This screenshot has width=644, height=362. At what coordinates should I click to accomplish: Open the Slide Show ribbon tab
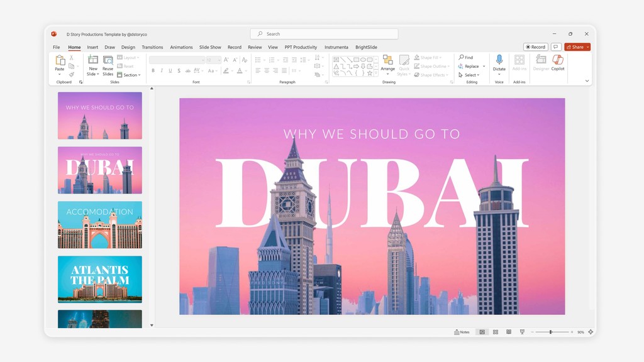(210, 47)
